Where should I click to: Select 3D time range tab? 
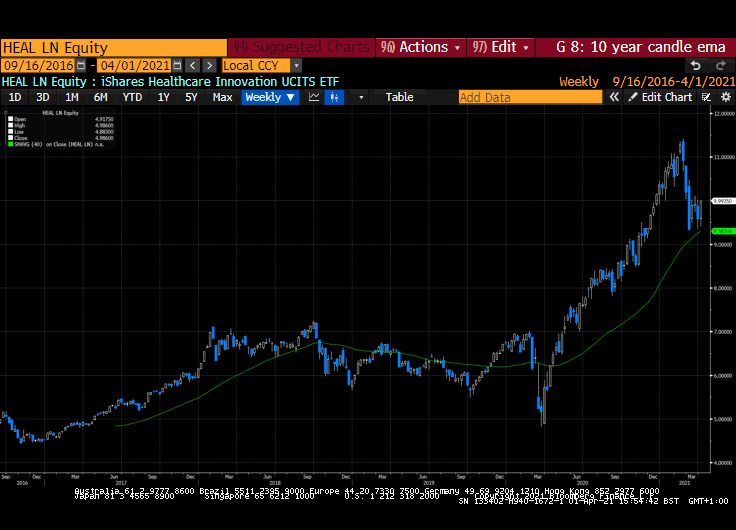[x=43, y=97]
